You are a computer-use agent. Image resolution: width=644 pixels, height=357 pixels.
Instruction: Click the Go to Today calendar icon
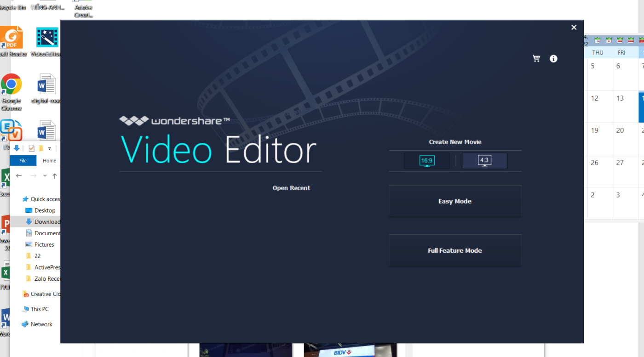[597, 40]
